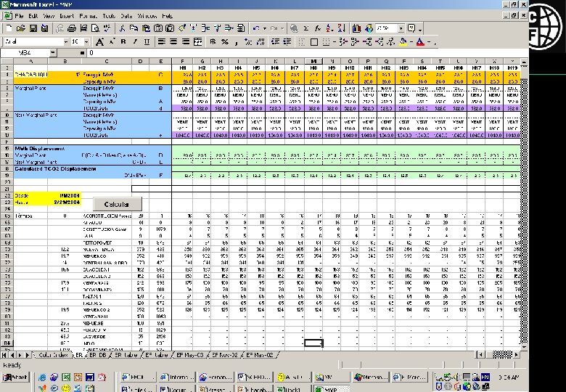
Task: Click the Windows Start button
Action: 15,377
